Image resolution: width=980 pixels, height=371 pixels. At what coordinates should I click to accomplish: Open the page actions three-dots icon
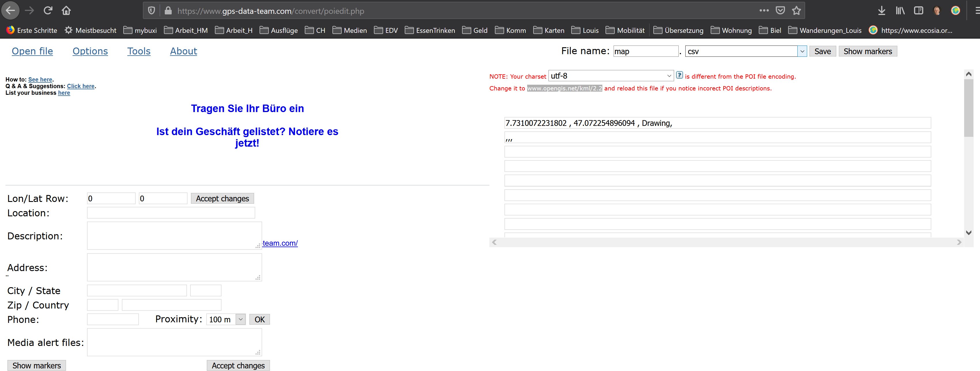(764, 11)
